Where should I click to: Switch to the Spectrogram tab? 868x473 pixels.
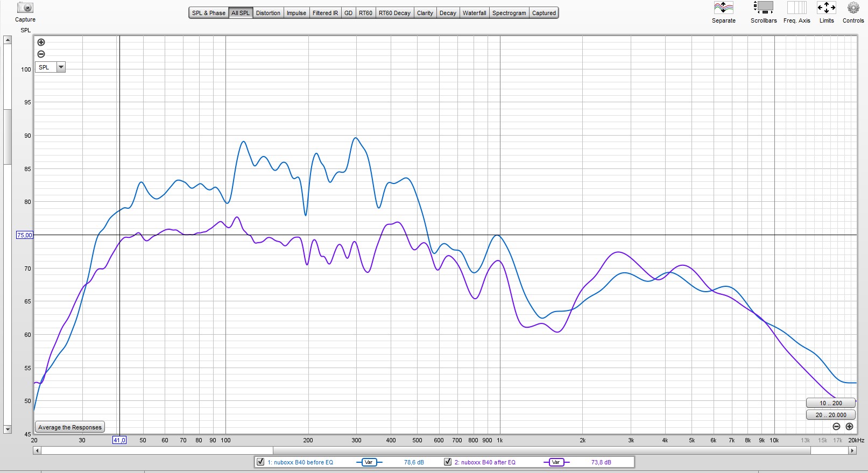point(509,13)
